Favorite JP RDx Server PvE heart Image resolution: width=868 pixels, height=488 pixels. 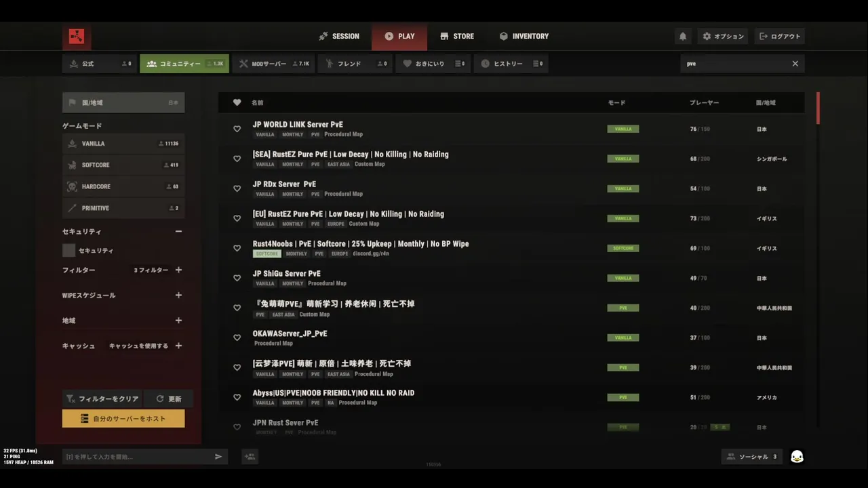coord(237,188)
